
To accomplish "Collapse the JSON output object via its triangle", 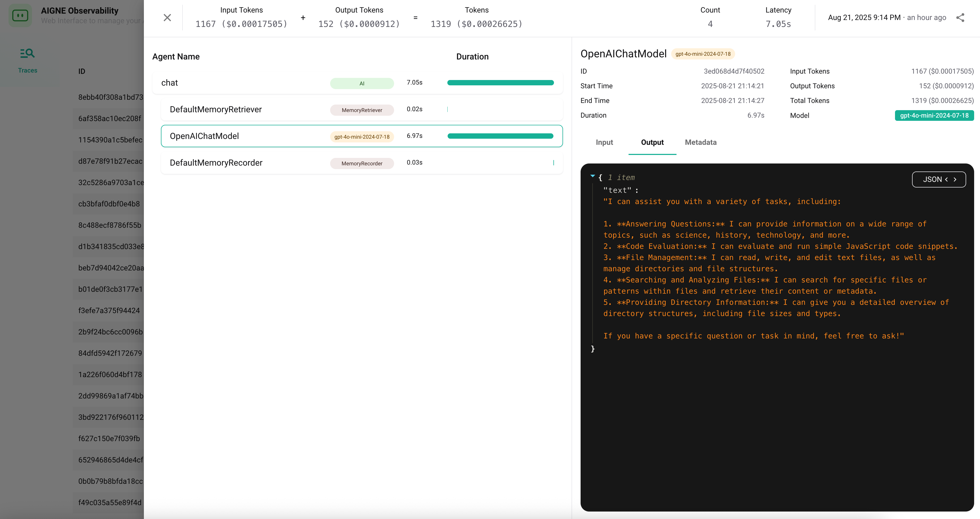I will 592,176.
